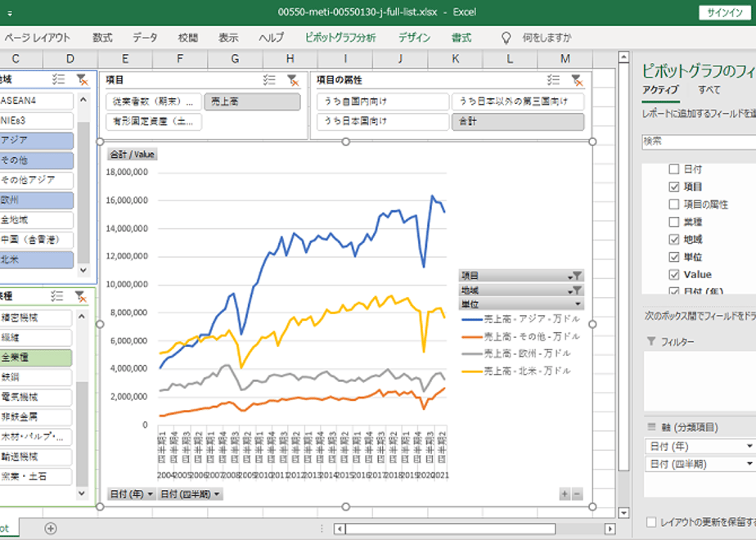Click the フィルター area funnel icon
The image size is (756, 540).
click(x=651, y=341)
